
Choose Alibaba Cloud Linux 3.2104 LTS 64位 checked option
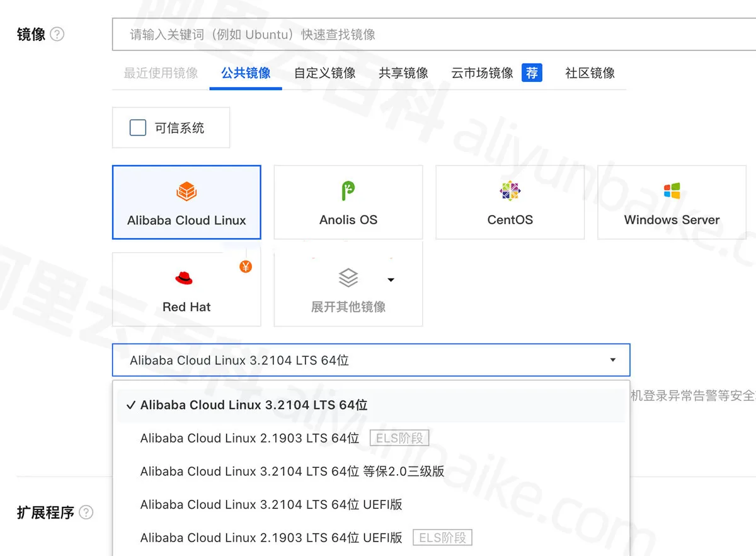[371, 405]
